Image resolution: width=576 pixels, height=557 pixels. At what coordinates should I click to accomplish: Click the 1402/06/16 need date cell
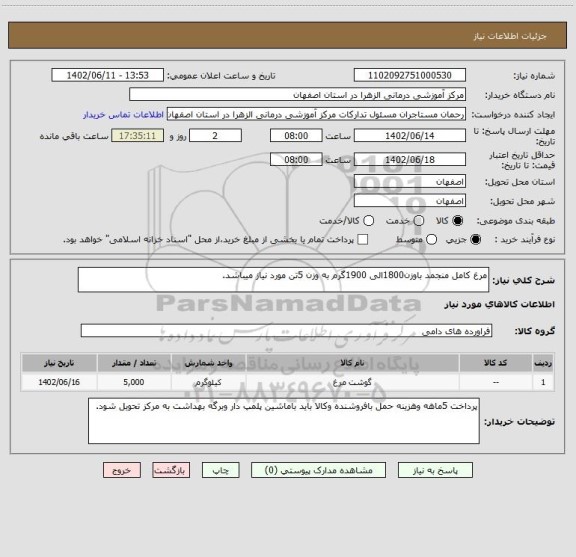59,382
